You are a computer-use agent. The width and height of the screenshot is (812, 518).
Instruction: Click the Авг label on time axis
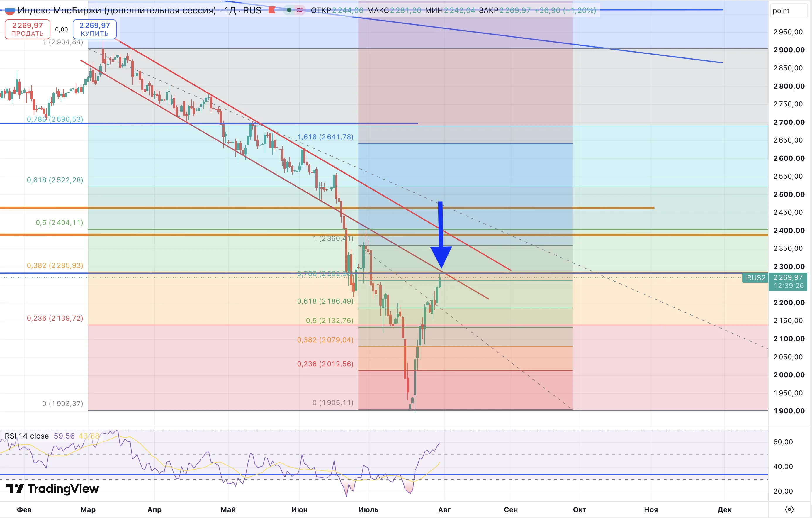click(444, 509)
